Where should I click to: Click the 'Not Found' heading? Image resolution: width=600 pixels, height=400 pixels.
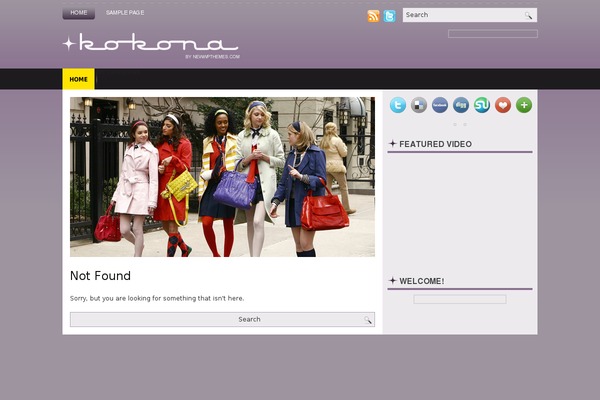tap(100, 276)
